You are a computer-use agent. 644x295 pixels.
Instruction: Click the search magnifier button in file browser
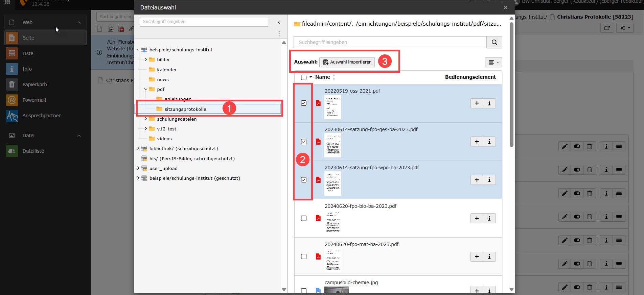click(494, 42)
